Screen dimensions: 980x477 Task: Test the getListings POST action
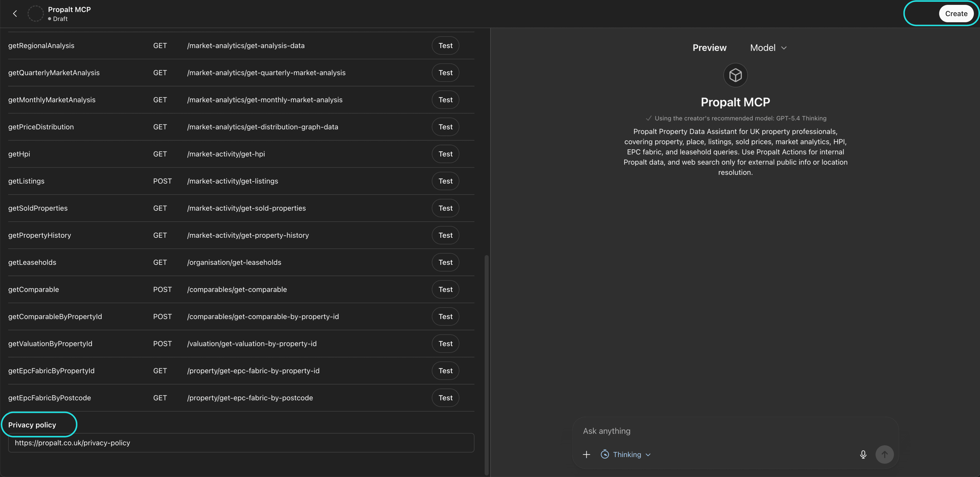445,181
